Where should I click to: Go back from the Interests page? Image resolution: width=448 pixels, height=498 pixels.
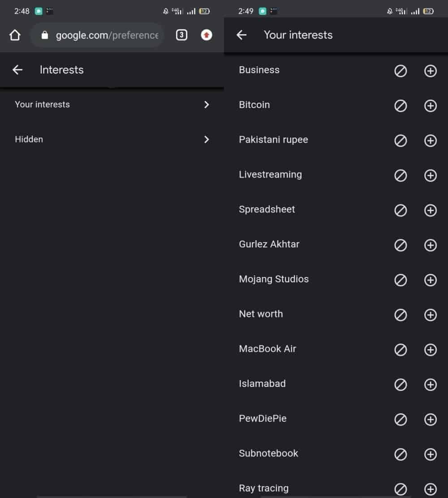pos(17,69)
